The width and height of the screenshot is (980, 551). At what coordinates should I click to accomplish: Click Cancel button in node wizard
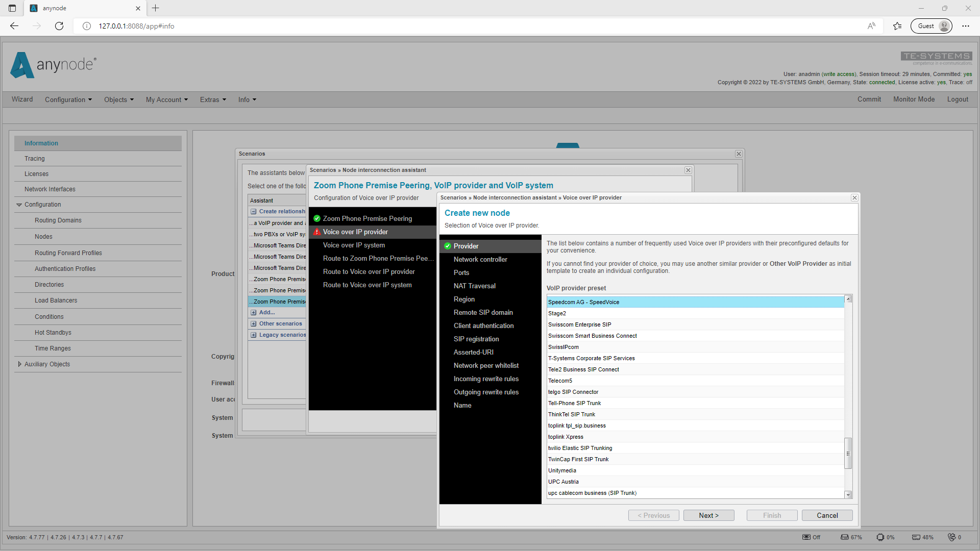(827, 515)
